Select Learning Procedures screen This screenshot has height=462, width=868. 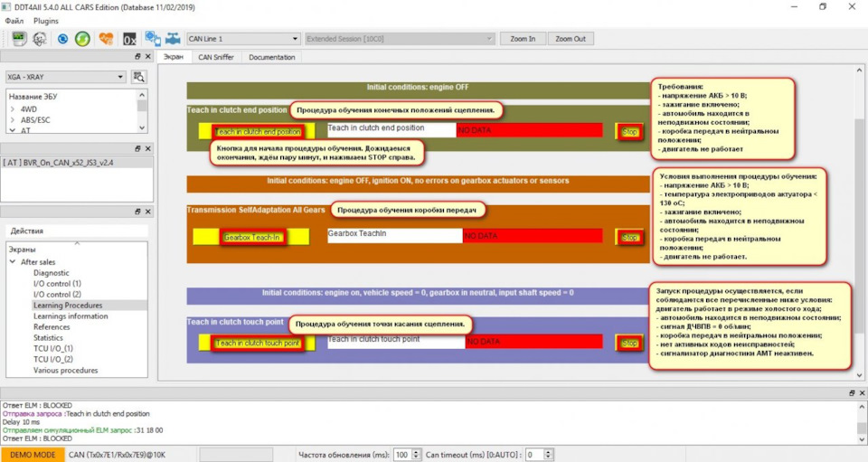(68, 306)
